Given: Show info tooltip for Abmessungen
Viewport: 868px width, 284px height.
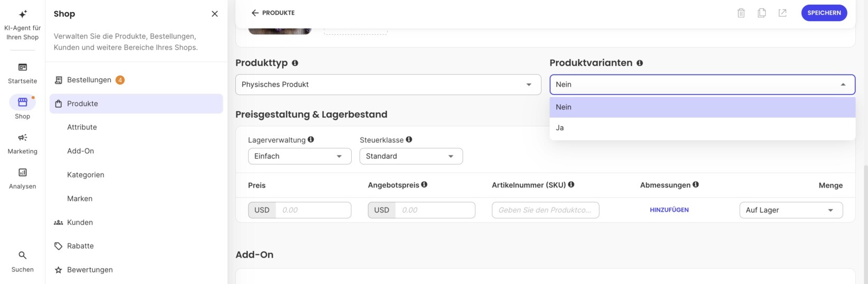Looking at the screenshot, I should [x=696, y=184].
